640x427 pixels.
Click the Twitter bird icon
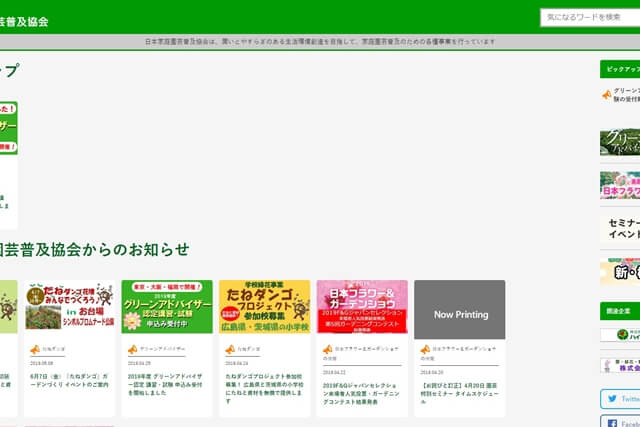pyautogui.click(x=612, y=399)
